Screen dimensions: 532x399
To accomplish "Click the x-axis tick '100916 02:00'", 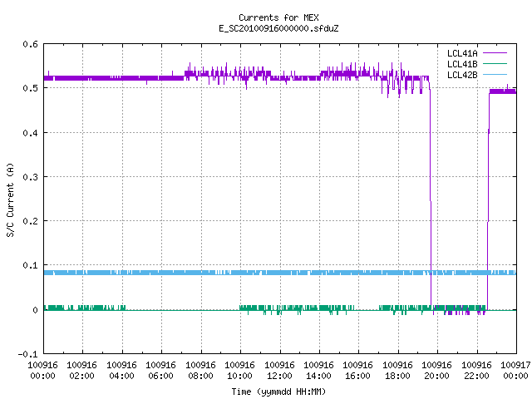I will click(x=81, y=371).
